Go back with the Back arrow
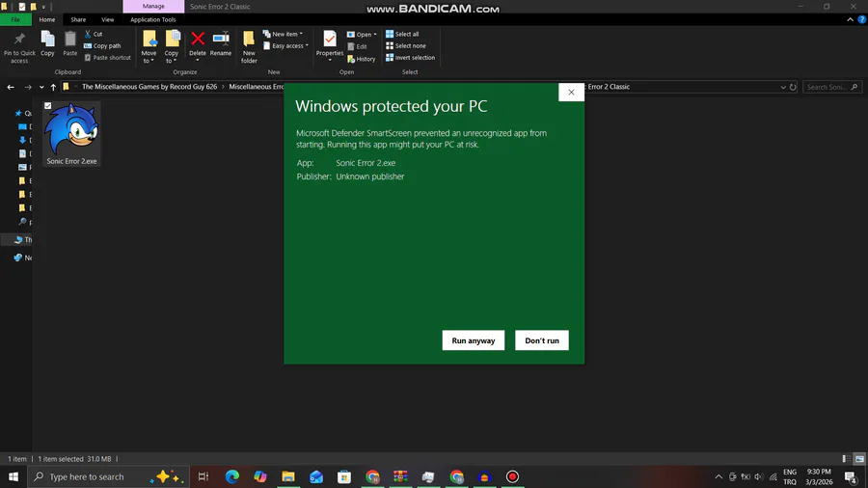Screen dimensions: 868x488 [11, 87]
